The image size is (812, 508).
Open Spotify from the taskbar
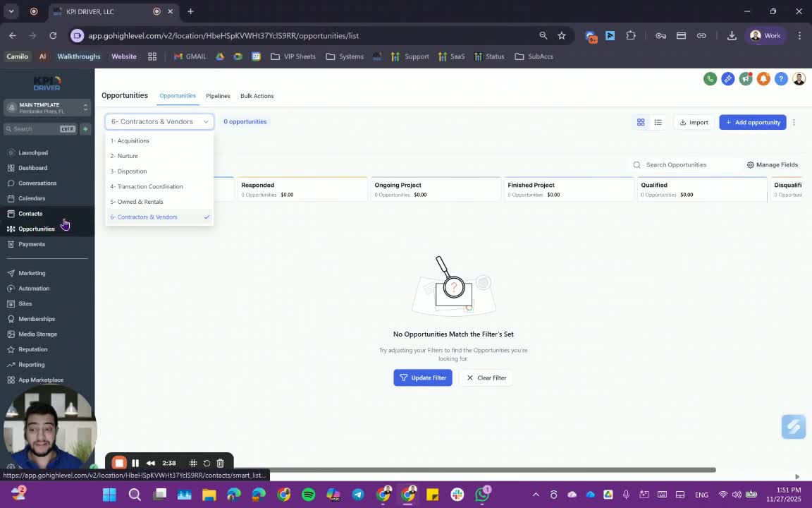(308, 495)
